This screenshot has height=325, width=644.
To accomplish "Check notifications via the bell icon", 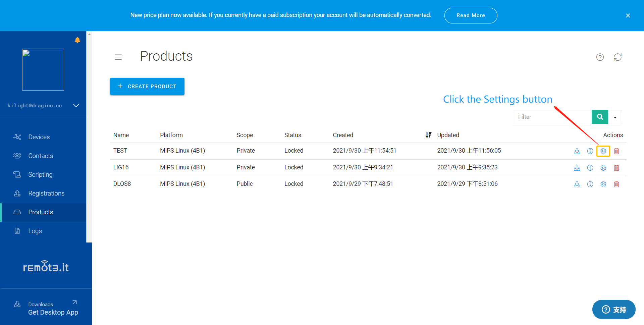I will (77, 40).
